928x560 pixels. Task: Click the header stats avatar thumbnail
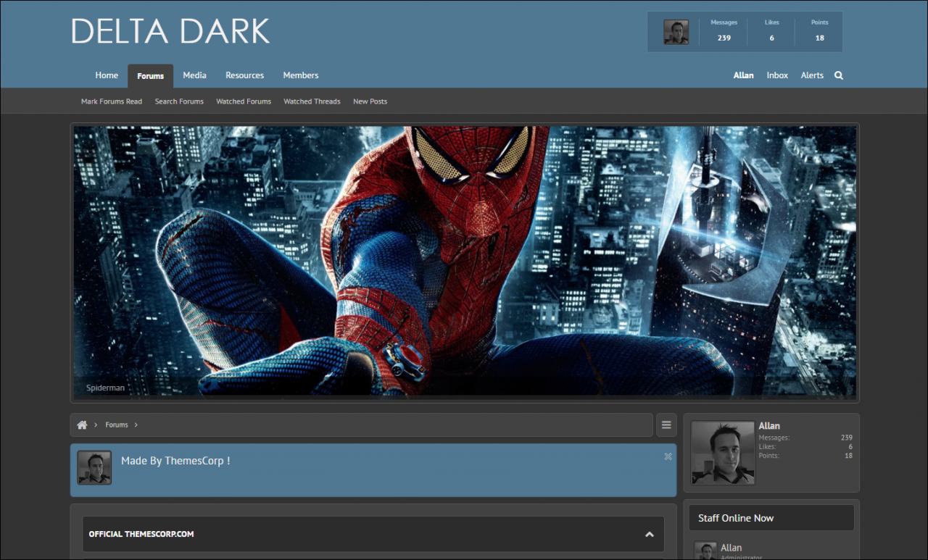point(676,32)
